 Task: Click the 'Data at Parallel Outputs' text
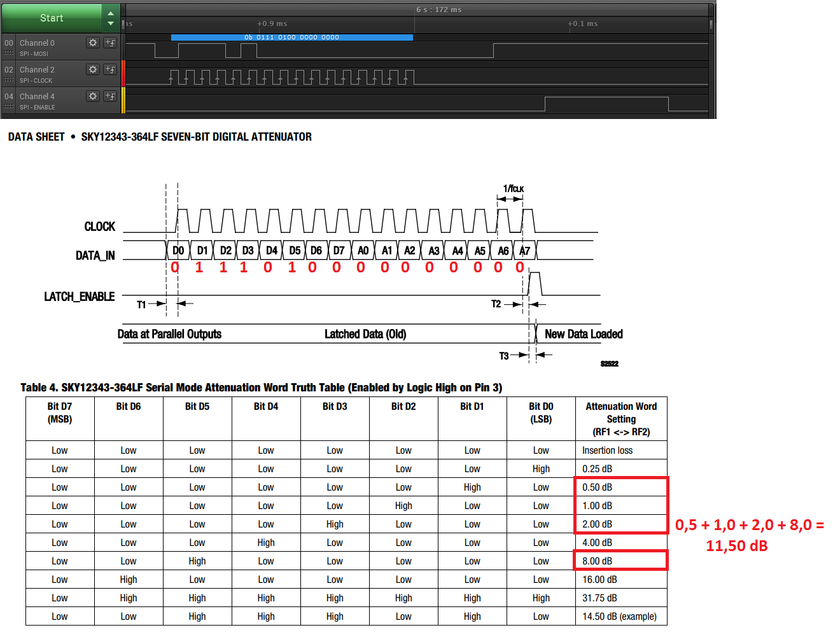coord(169,334)
